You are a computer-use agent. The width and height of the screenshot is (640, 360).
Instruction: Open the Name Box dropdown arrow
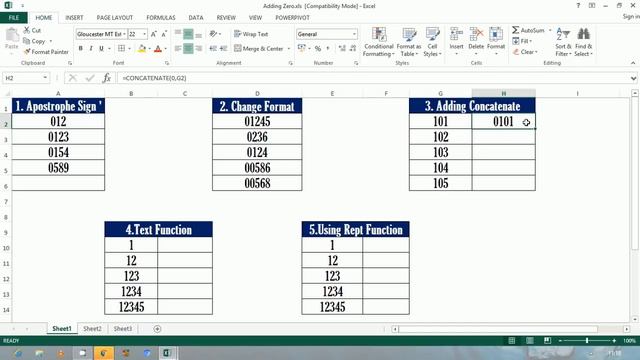45,78
